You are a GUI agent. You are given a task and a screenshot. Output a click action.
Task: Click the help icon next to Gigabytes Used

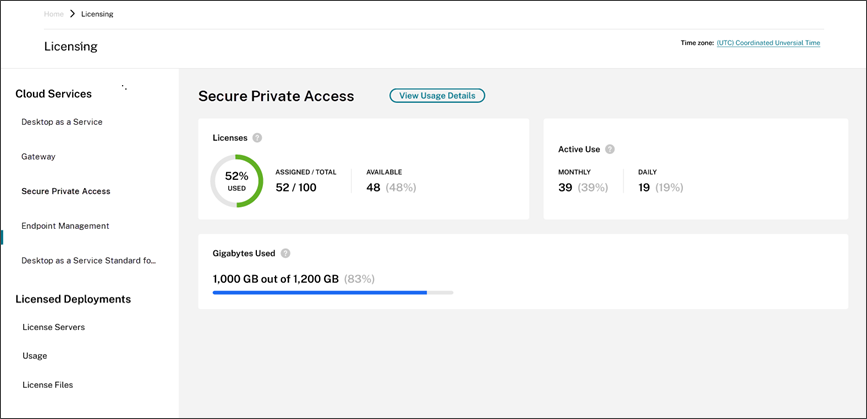pyautogui.click(x=286, y=254)
